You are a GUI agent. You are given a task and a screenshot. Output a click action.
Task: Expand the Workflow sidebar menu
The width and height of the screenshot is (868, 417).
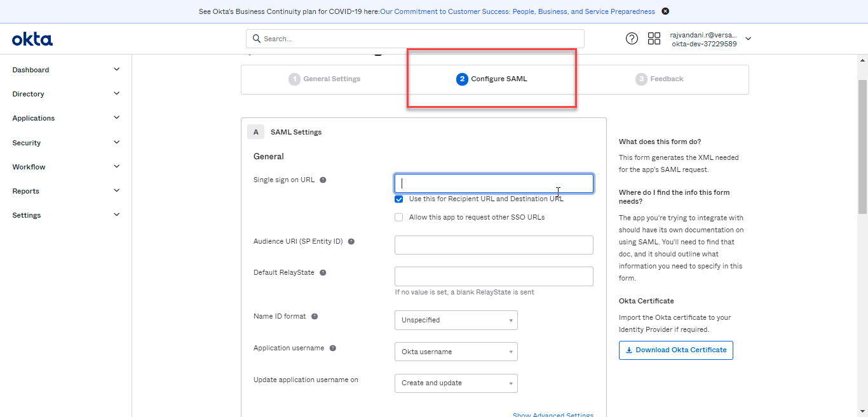[66, 167]
